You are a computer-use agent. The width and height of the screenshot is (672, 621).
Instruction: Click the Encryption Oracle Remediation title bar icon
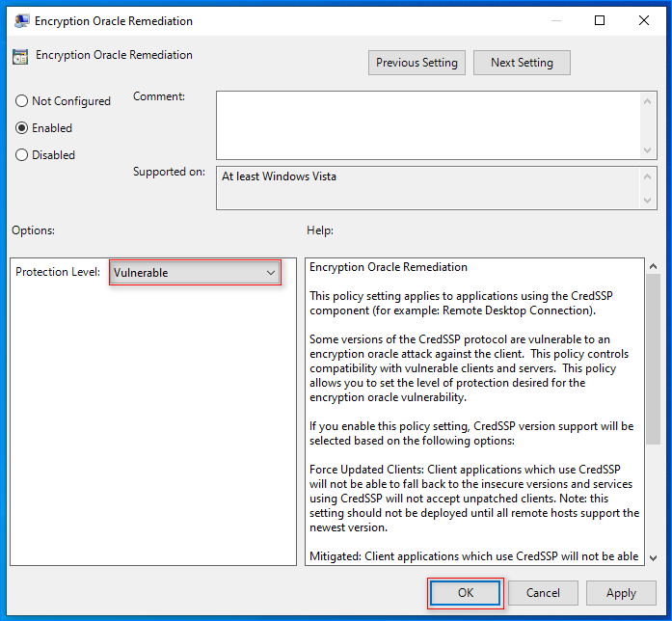(21, 21)
